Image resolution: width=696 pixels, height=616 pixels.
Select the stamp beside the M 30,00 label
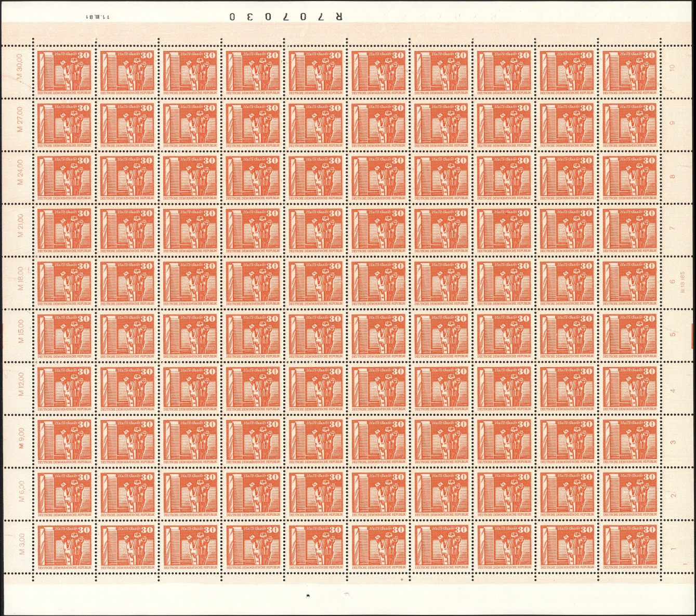pyautogui.click(x=64, y=71)
